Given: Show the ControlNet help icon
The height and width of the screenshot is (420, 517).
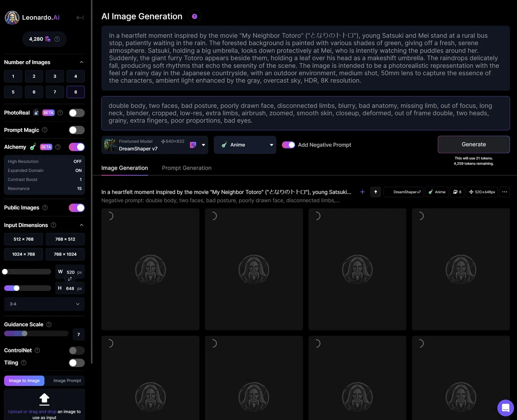Looking at the screenshot, I should pos(37,351).
